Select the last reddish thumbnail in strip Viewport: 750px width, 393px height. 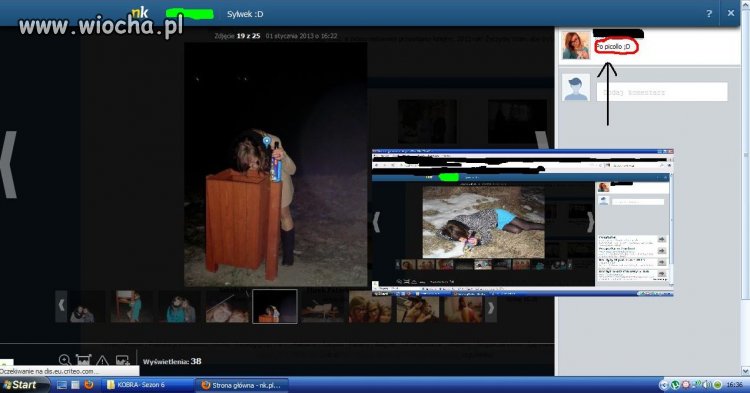463,309
